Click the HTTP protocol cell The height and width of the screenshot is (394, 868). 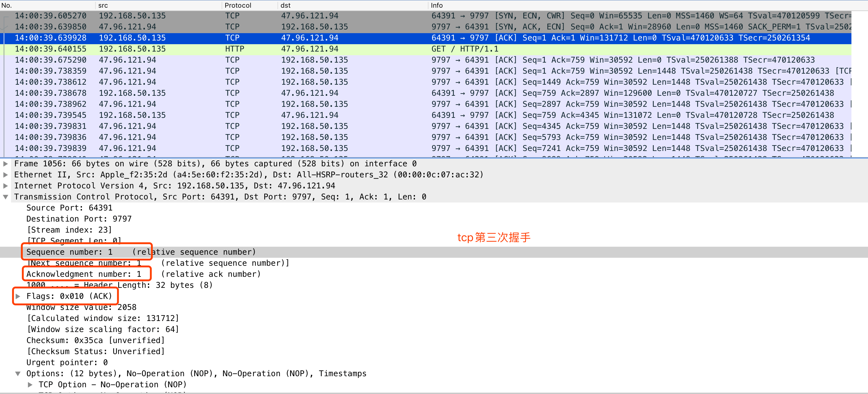pos(234,49)
